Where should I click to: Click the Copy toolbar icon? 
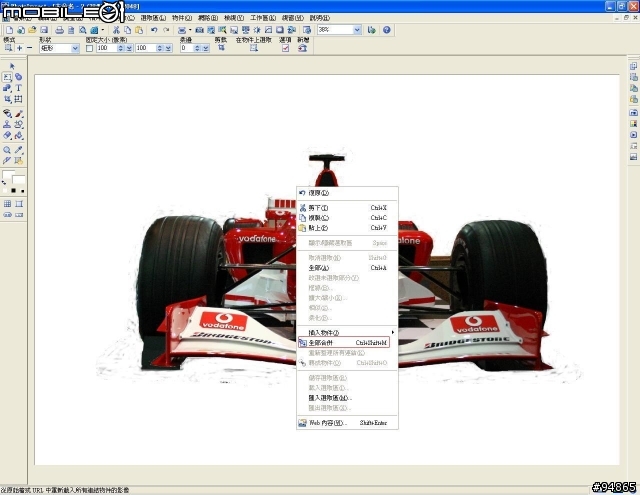127,30
